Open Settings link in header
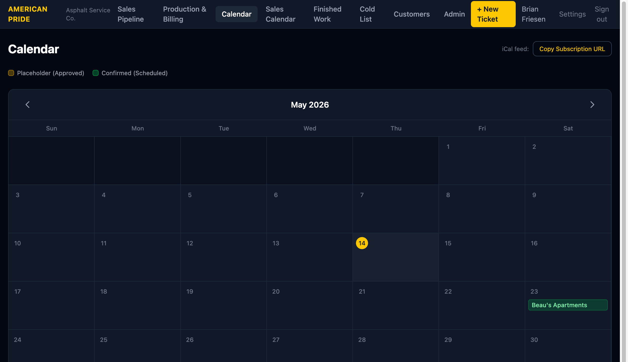 (572, 14)
